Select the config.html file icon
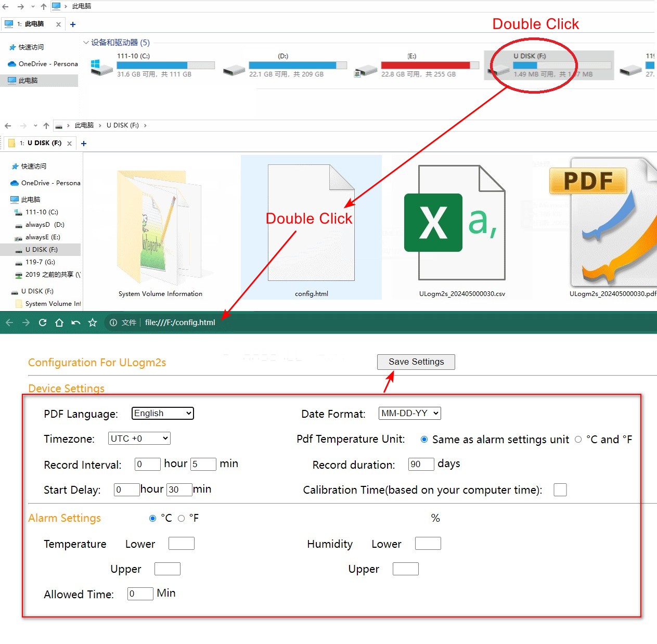This screenshot has width=657, height=644. coord(311,223)
